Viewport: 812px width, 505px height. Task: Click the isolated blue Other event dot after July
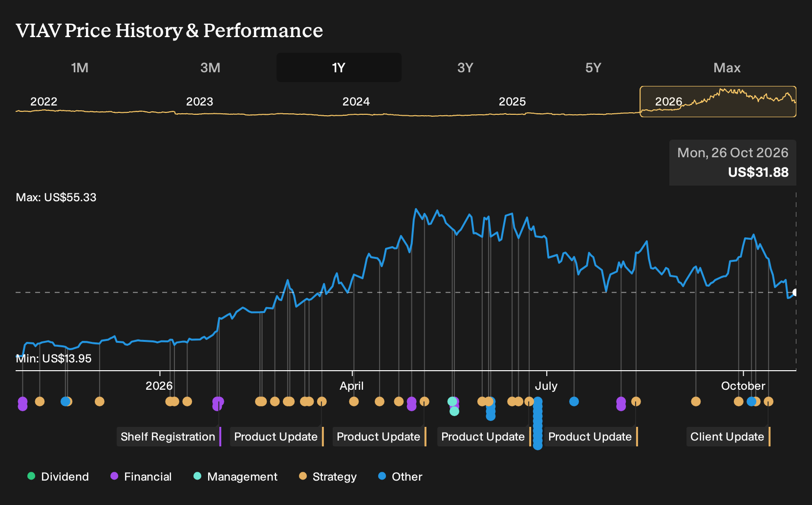tap(574, 401)
